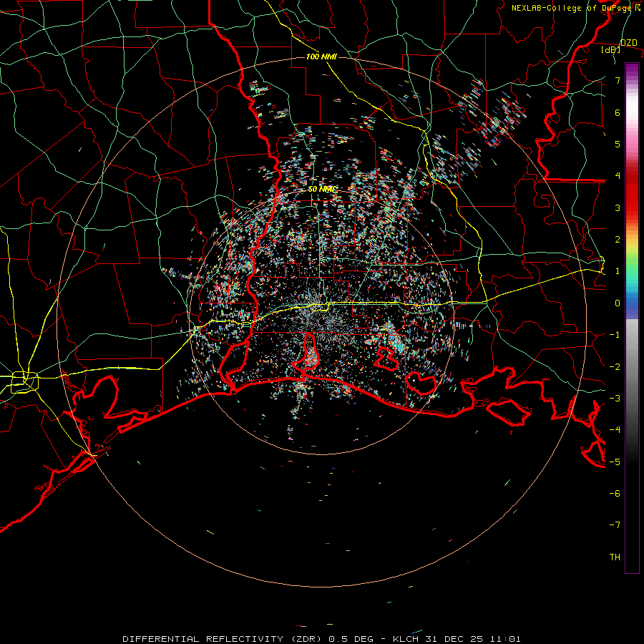The height and width of the screenshot is (644, 644).
Task: Click the 7 value on the color scale
Action: [618, 80]
